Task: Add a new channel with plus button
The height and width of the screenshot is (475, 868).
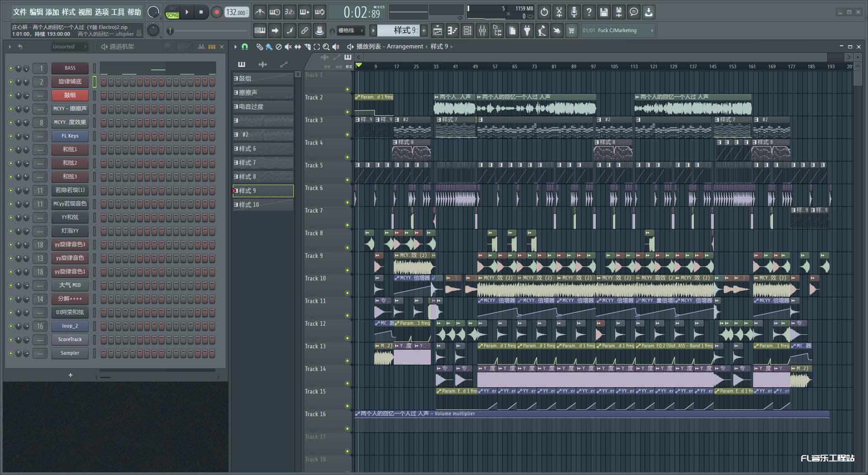Action: tap(71, 375)
